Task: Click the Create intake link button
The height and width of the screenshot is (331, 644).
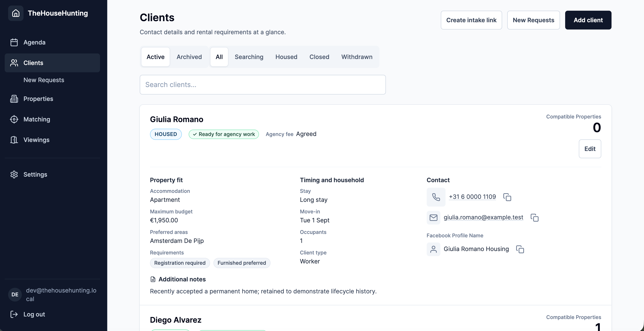Action: point(471,20)
